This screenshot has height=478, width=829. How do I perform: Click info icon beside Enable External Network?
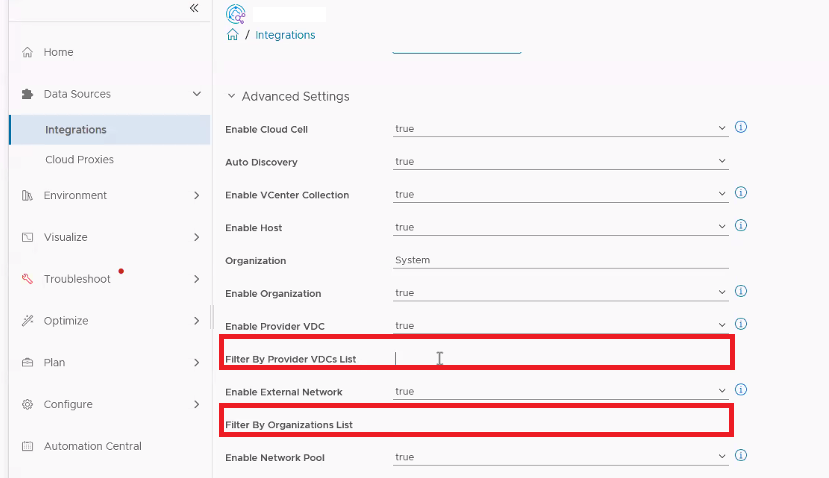pyautogui.click(x=741, y=390)
